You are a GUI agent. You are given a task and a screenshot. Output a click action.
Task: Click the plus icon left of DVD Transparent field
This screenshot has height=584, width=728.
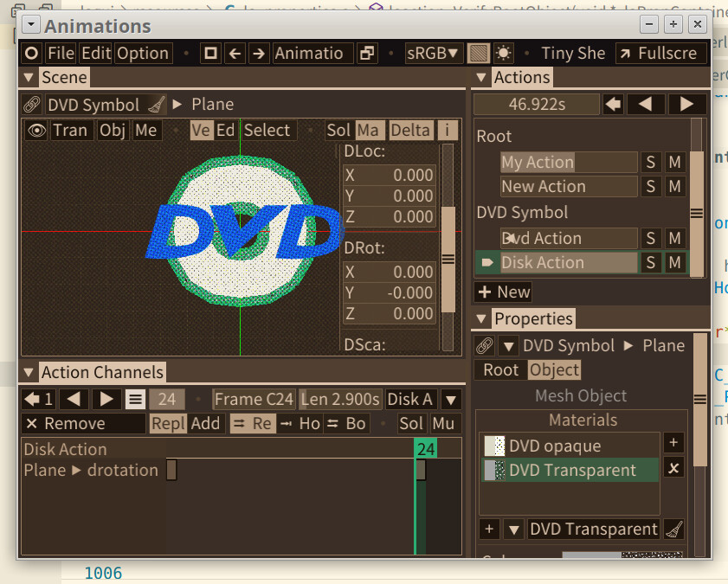[489, 529]
